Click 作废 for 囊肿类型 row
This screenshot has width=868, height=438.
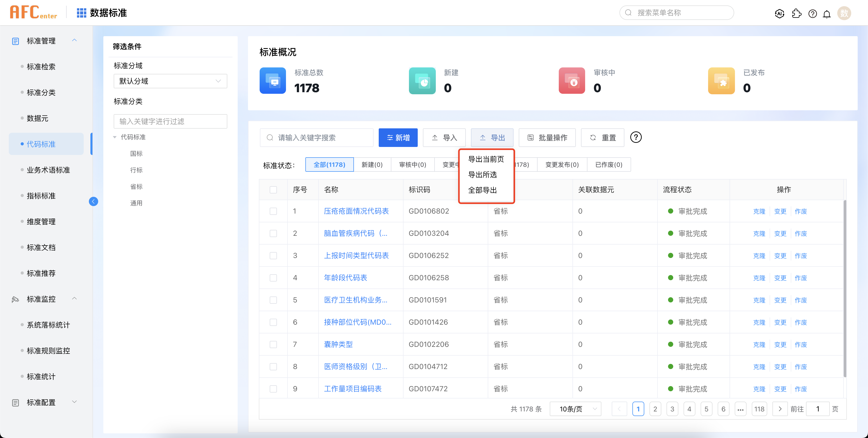(x=801, y=345)
